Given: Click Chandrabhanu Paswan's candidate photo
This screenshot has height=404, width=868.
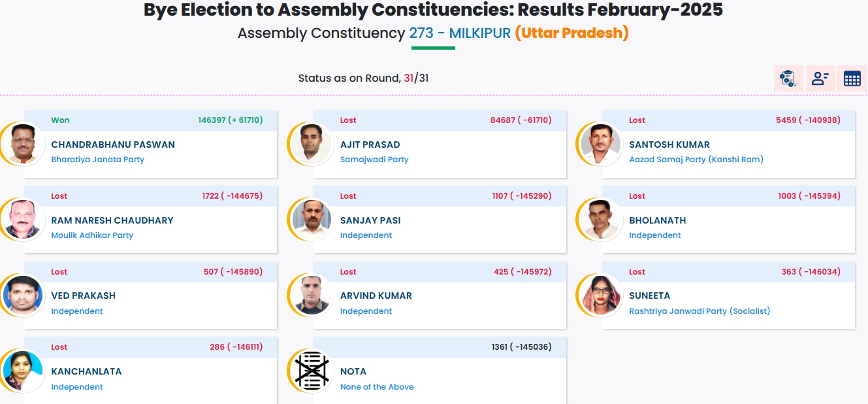Looking at the screenshot, I should (22, 144).
